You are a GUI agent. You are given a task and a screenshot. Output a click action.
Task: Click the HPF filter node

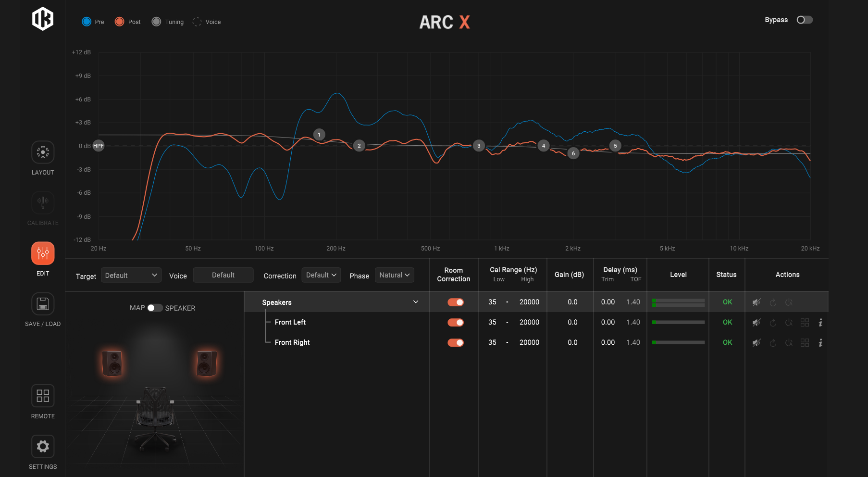(x=99, y=146)
